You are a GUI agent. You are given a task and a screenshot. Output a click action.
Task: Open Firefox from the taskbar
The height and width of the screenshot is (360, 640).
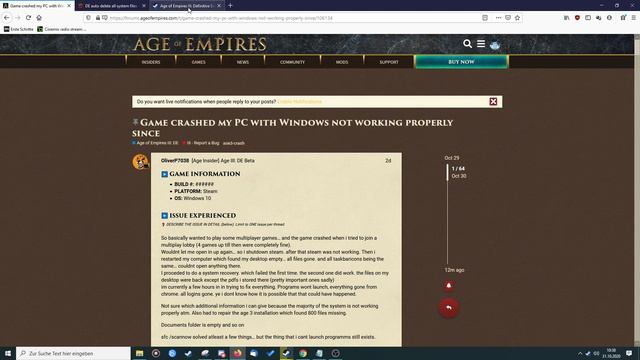[x=238, y=353]
